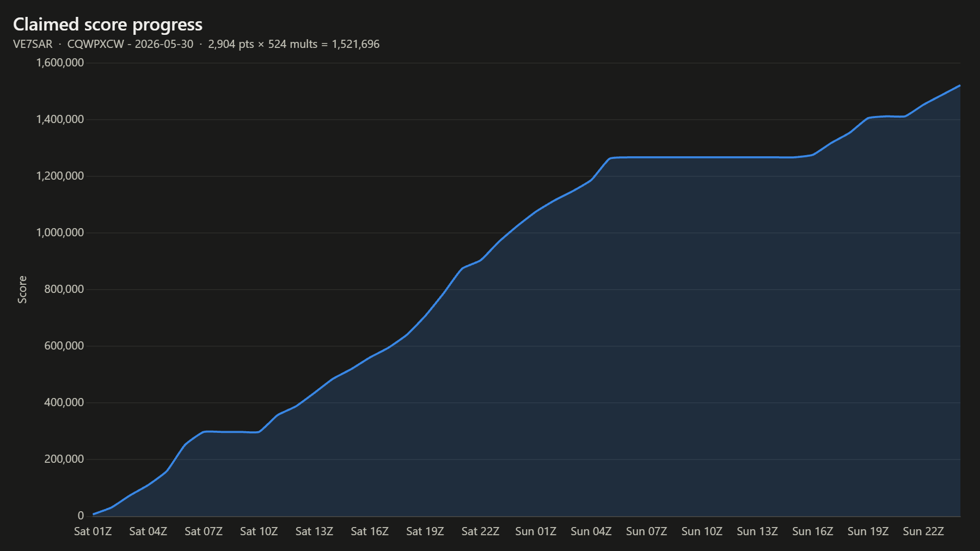This screenshot has height=551, width=980.
Task: Click the "Sat 13Z" time axis label
Action: click(314, 531)
